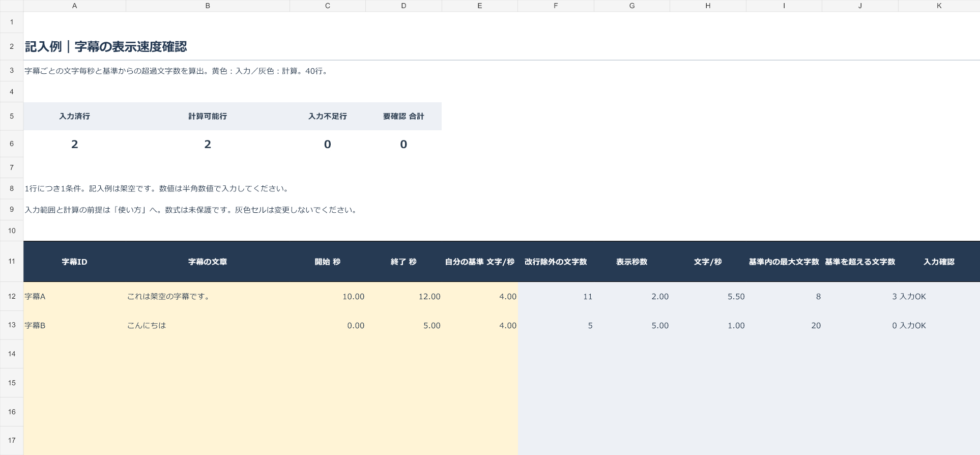Viewport: 980px width, 455px height.
Task: Click the 計算可能行 summary label
Action: pos(208,117)
